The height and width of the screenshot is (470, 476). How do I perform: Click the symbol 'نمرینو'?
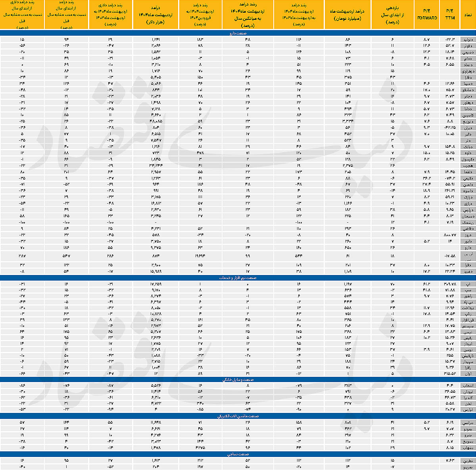point(468,466)
